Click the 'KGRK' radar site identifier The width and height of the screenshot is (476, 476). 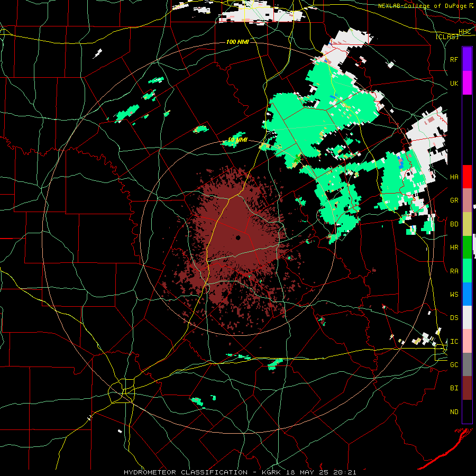click(270, 472)
